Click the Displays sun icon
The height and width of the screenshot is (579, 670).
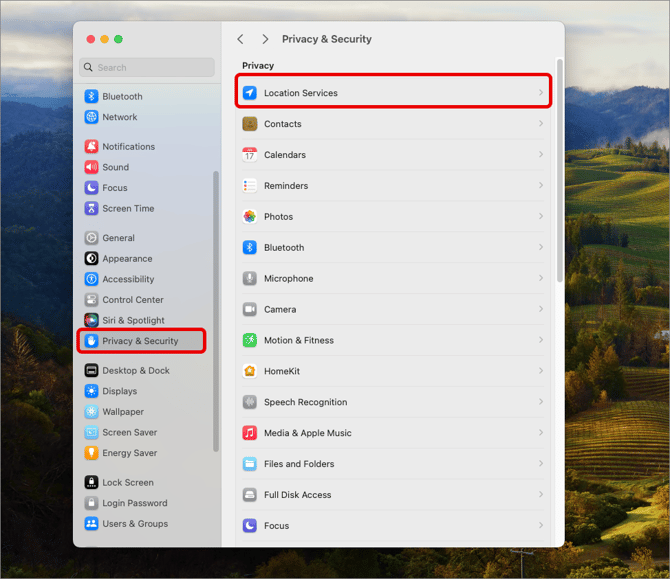coord(91,391)
